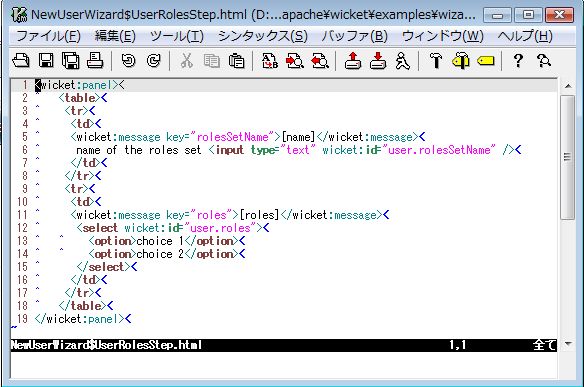Click the gVim application icon in title bar
The width and height of the screenshot is (584, 387).
pyautogui.click(x=19, y=15)
